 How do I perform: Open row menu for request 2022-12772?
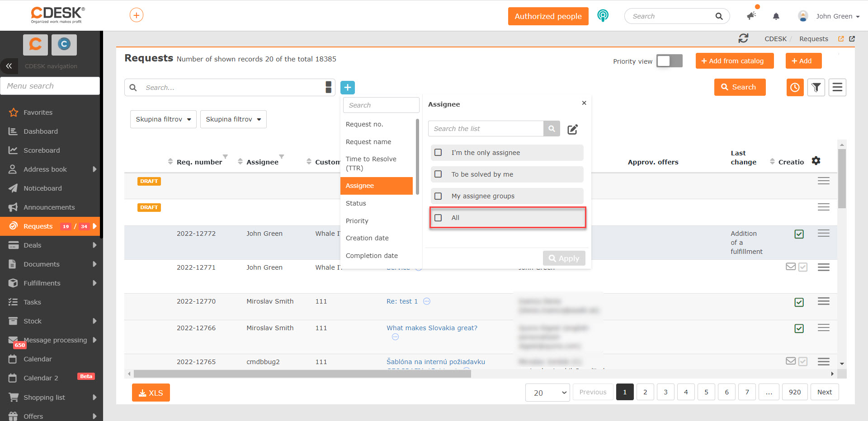point(824,233)
